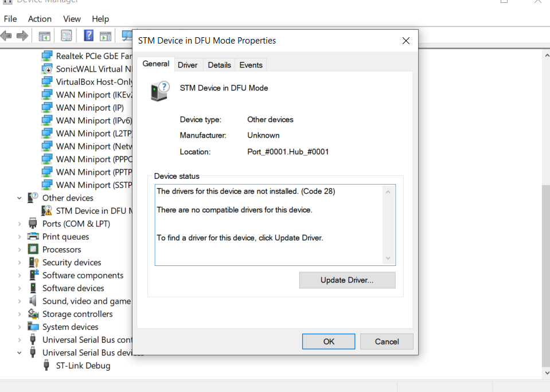The height and width of the screenshot is (392, 550).
Task: Switch to the Events tab
Action: tap(251, 64)
